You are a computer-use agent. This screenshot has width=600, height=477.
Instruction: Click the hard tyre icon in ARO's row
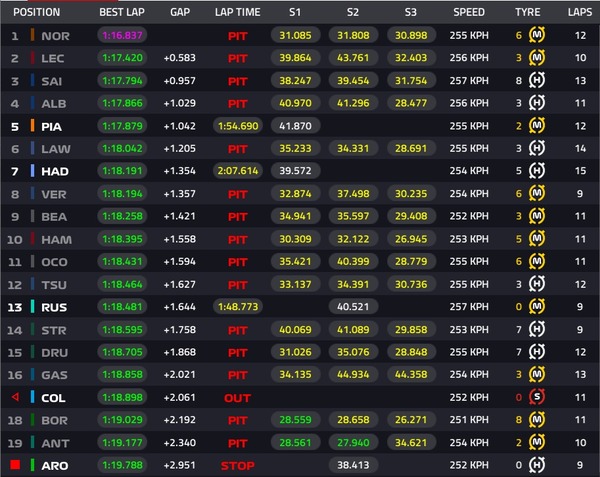point(535,465)
